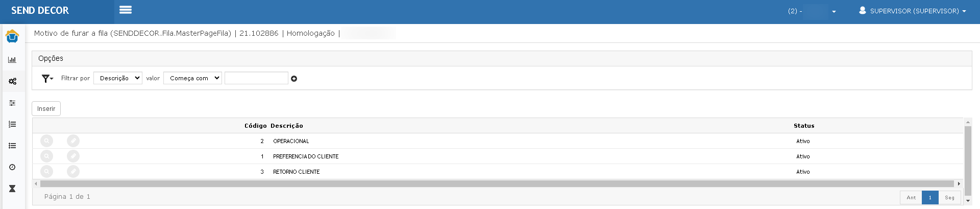Open the home logo icon in sidebar
980x209 pixels.
12,36
